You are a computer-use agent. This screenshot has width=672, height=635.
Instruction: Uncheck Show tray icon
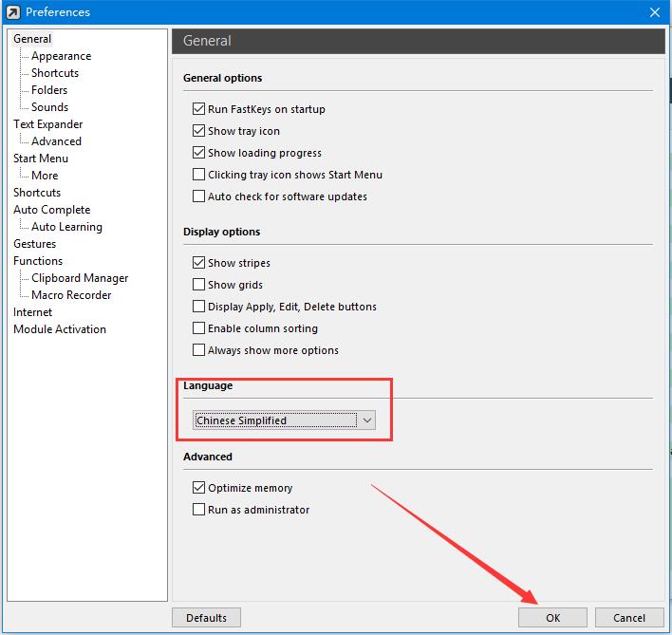[x=199, y=131]
